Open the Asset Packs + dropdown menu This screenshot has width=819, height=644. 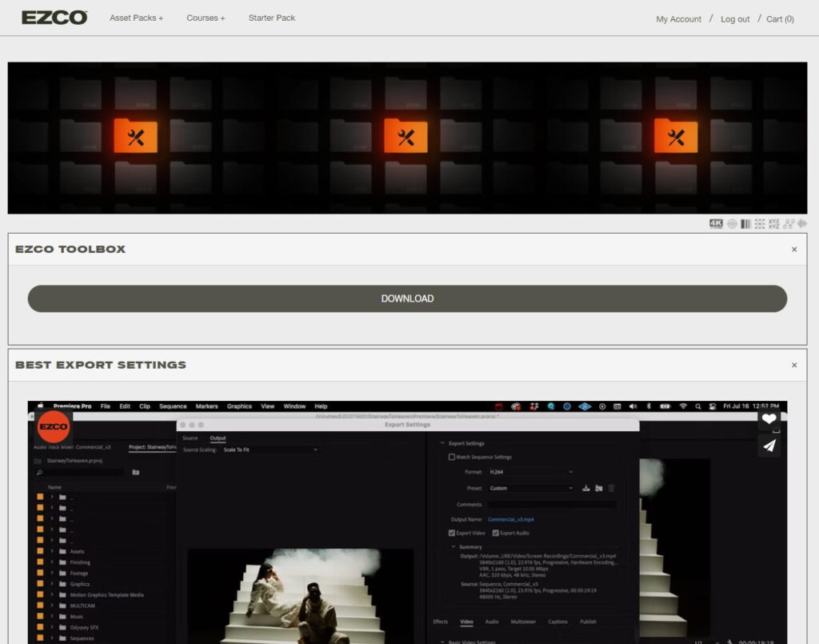coord(136,18)
